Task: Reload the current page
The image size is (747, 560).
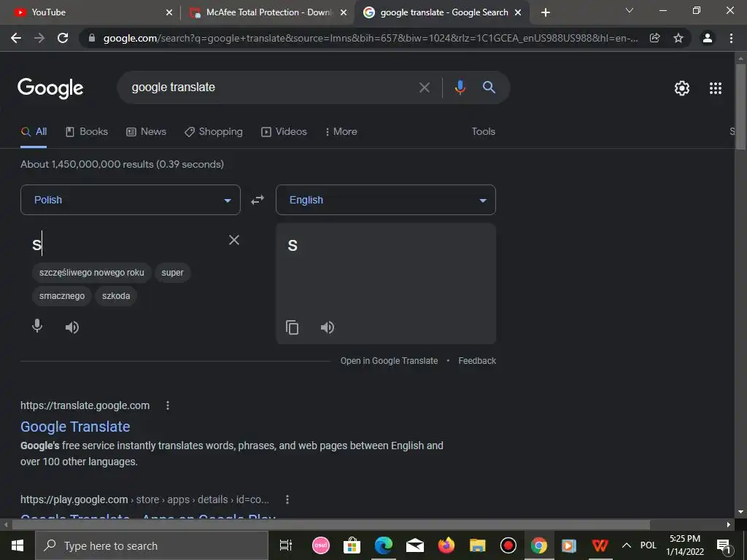Action: coord(63,38)
